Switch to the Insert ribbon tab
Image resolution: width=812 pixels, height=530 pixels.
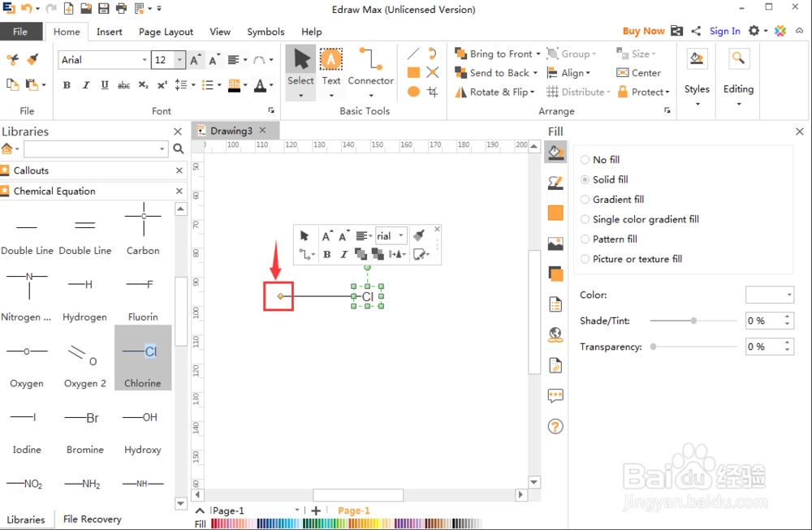[110, 32]
